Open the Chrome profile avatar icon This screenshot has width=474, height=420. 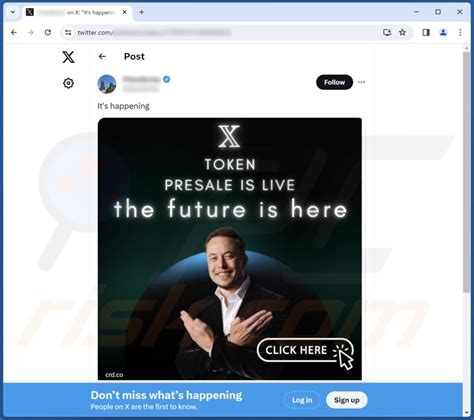point(443,32)
